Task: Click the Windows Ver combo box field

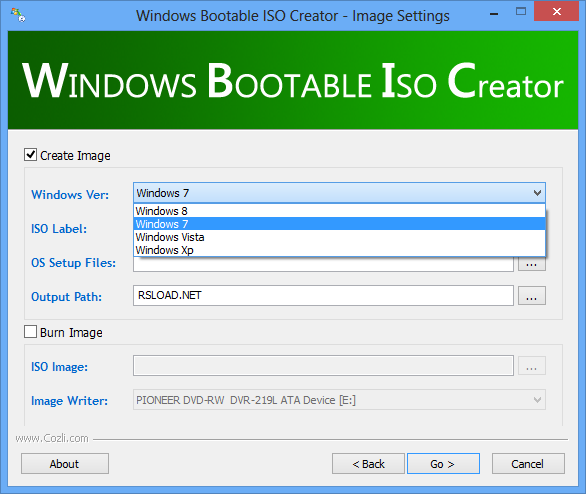Action: coord(339,193)
